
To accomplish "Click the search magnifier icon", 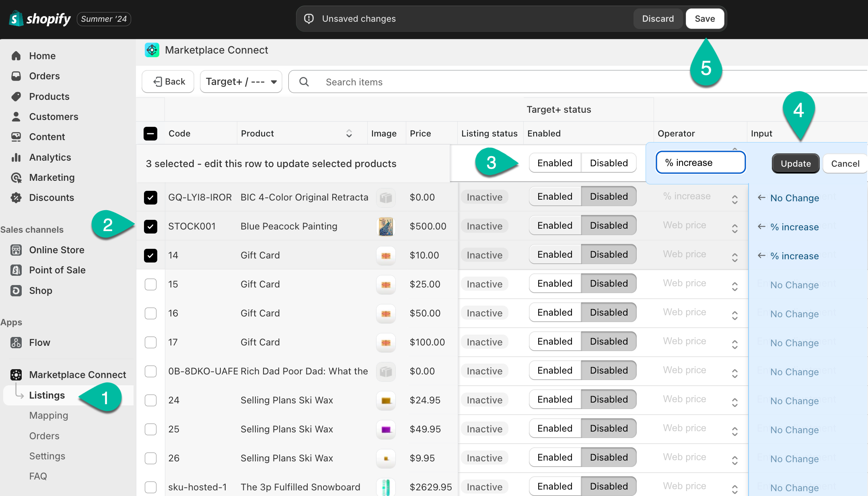I will pyautogui.click(x=304, y=82).
